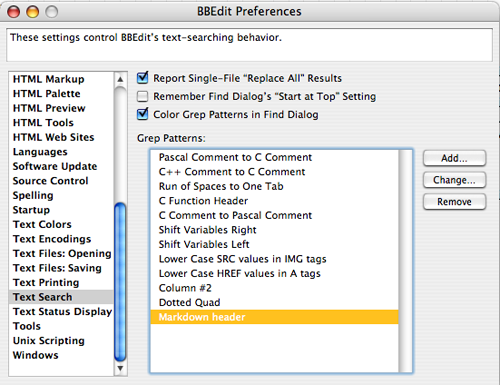Minimize the BBEdit Preferences window
The image size is (500, 385).
[x=33, y=12]
